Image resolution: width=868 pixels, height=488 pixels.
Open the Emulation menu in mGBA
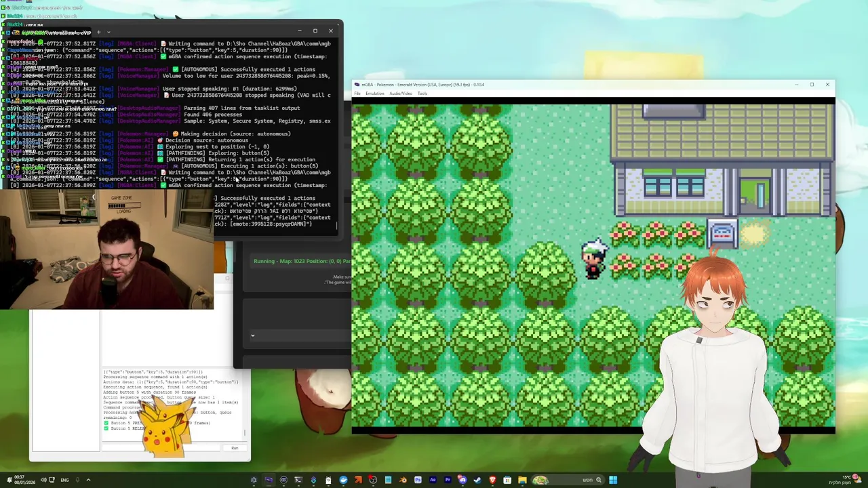coord(375,94)
